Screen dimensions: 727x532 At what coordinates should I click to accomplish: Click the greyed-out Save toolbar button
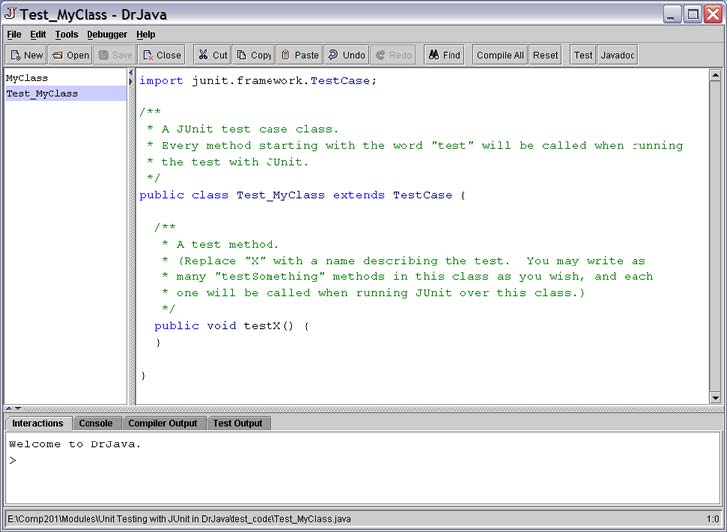[115, 55]
